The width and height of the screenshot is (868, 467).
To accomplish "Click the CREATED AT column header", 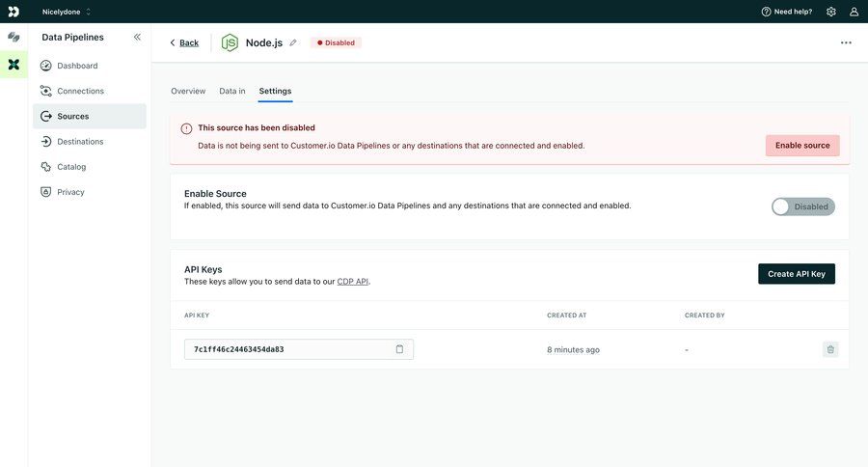I will coord(567,316).
